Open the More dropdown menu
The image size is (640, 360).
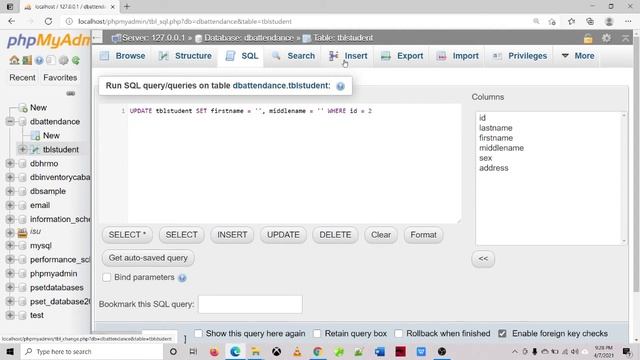pos(578,56)
